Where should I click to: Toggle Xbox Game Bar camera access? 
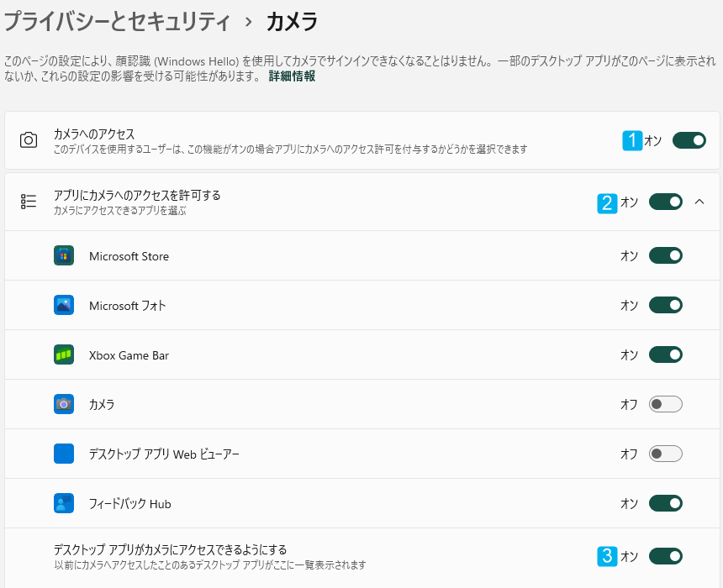click(665, 354)
